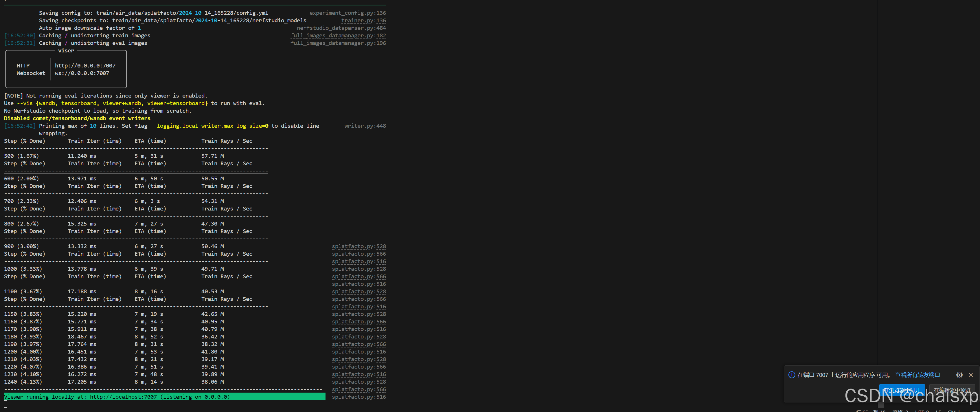Open the port notification gear settings
Image resolution: width=980 pixels, height=412 pixels.
[959, 375]
